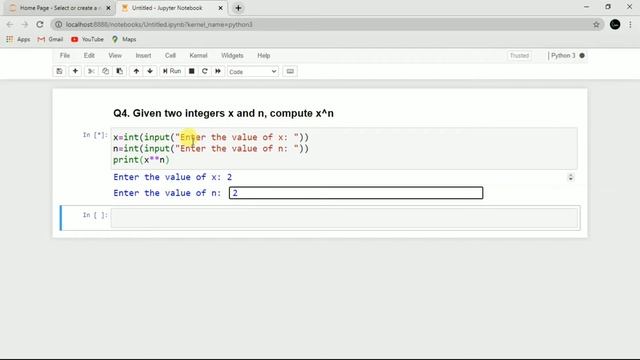Copy selected cells icon

[x=105, y=71]
